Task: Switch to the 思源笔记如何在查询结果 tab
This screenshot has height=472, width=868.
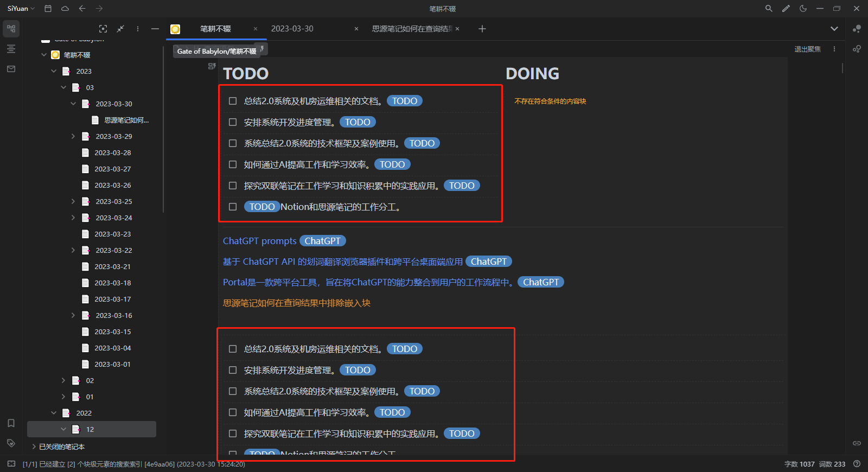Action: pos(412,29)
